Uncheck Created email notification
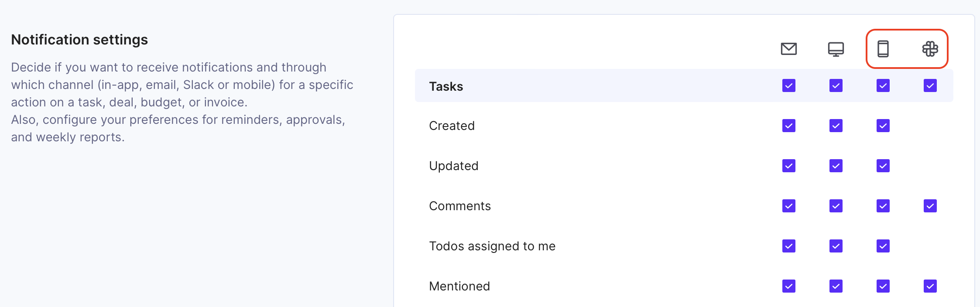 pos(788,126)
